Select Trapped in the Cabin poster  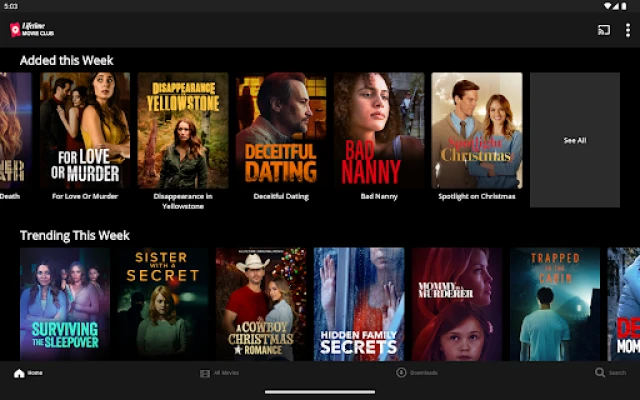pos(555,304)
